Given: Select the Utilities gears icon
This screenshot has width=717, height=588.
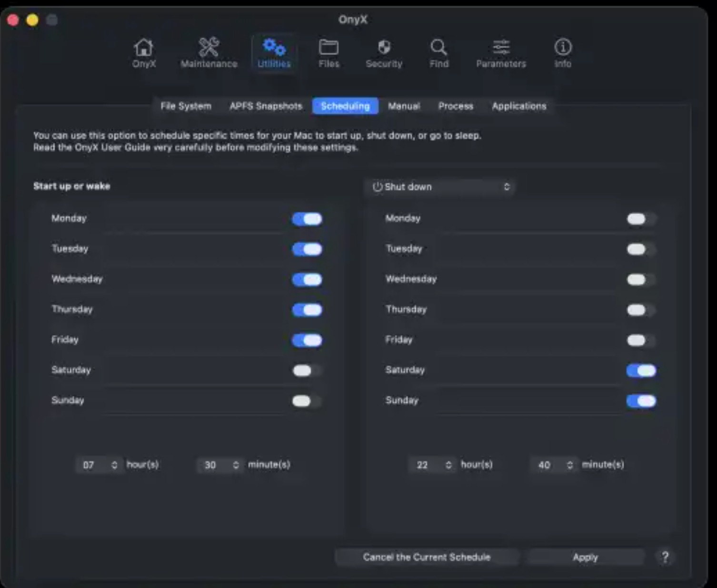Looking at the screenshot, I should [x=274, y=53].
